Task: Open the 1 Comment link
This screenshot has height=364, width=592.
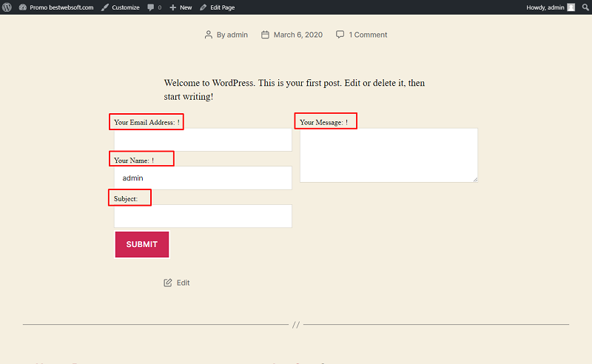Action: (x=368, y=35)
